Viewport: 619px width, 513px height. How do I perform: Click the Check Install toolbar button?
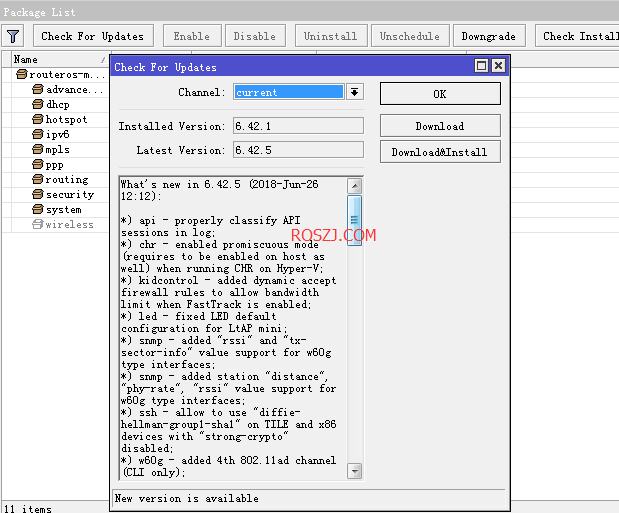point(577,36)
